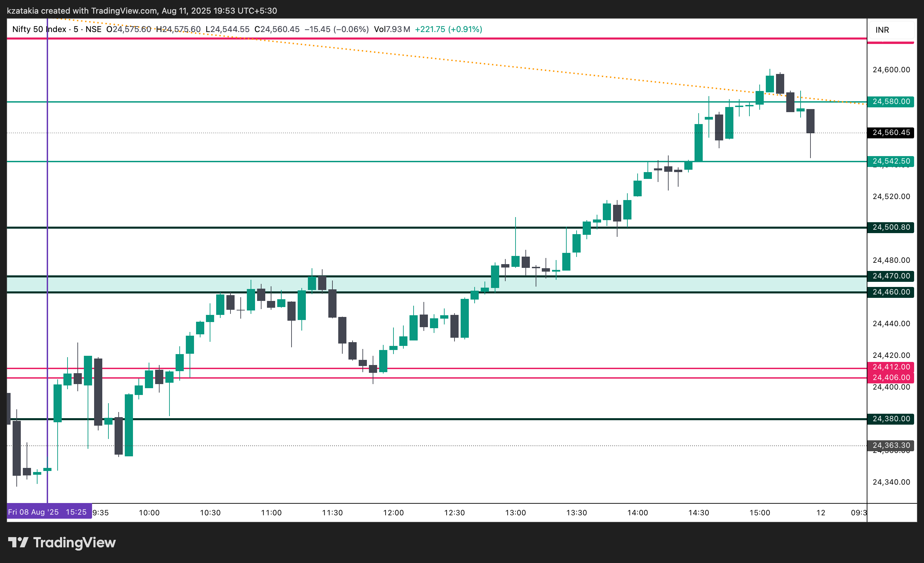
Task: Click the Vol 7.93 M volume readout
Action: 392,29
